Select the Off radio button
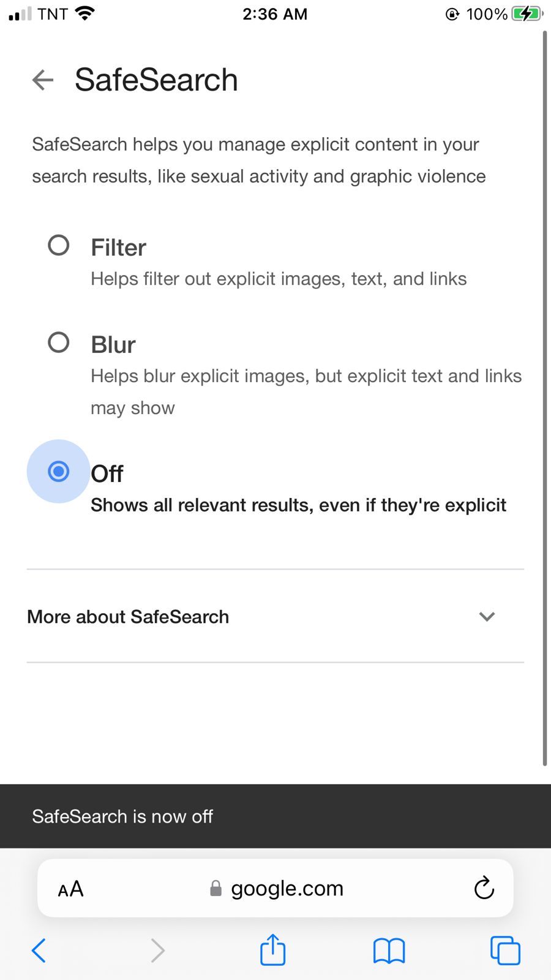551x980 pixels. [58, 472]
